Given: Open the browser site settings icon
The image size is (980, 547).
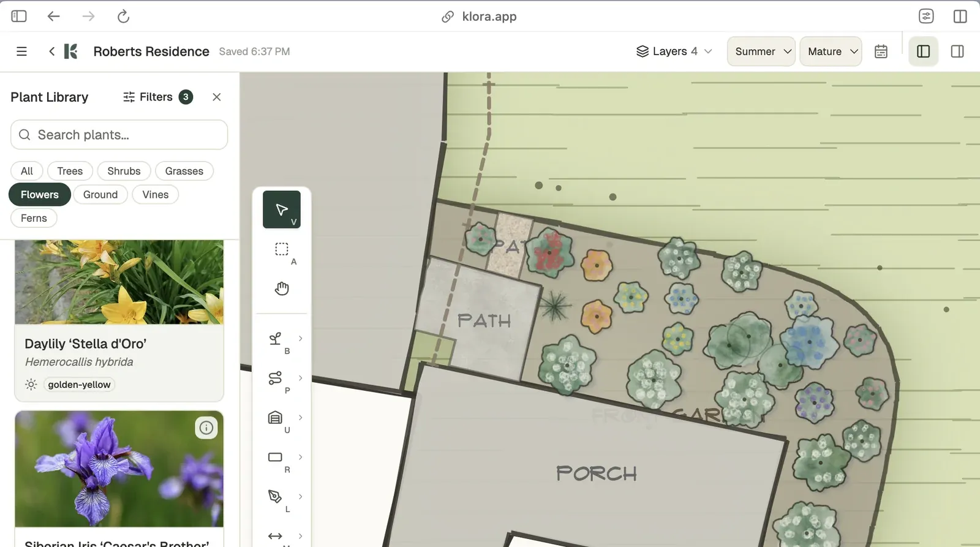Looking at the screenshot, I should (926, 17).
